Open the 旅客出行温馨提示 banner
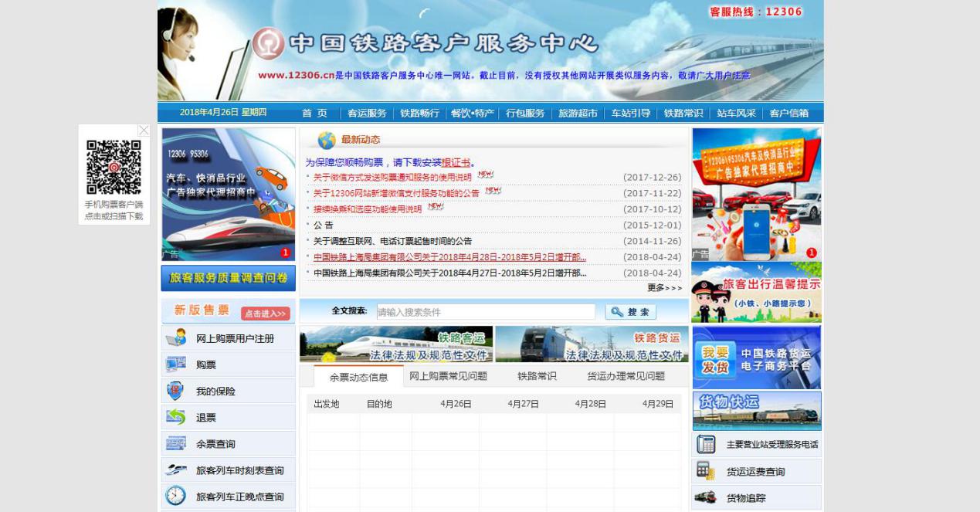The height and width of the screenshot is (512, 980). (757, 292)
